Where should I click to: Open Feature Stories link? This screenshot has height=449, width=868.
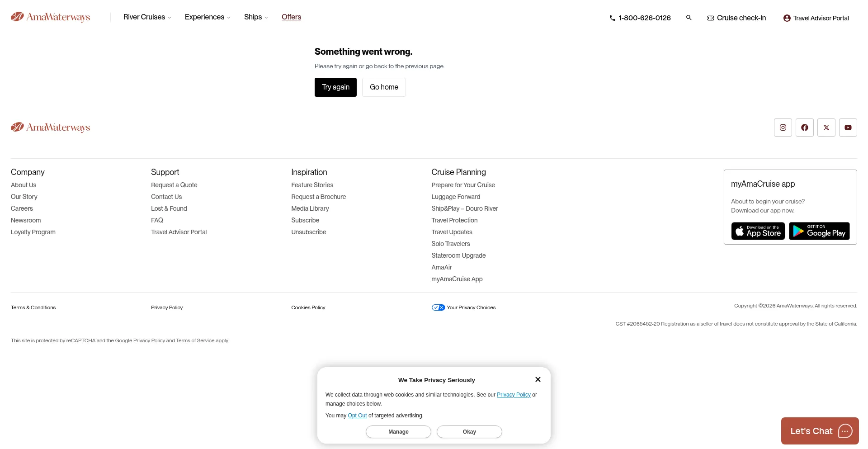(x=312, y=185)
